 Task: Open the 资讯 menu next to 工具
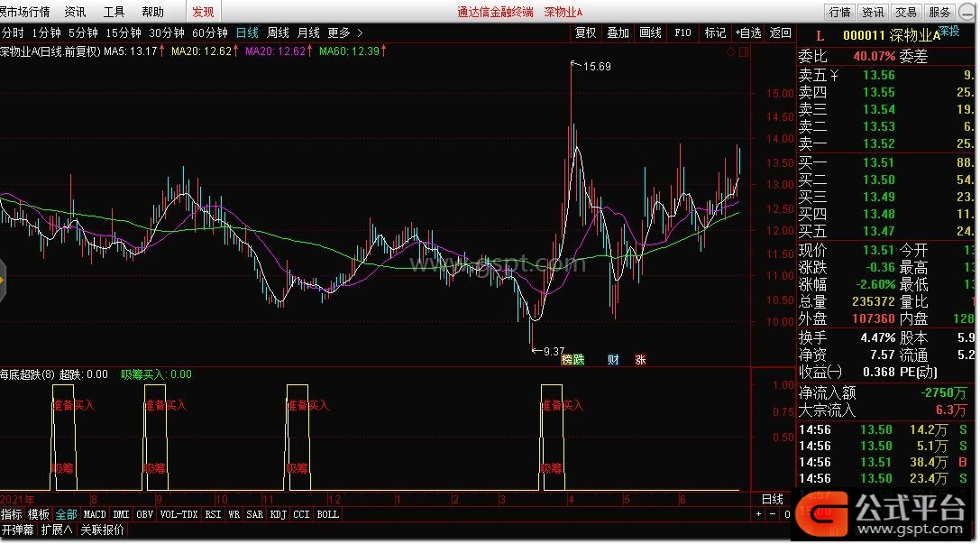click(x=75, y=12)
